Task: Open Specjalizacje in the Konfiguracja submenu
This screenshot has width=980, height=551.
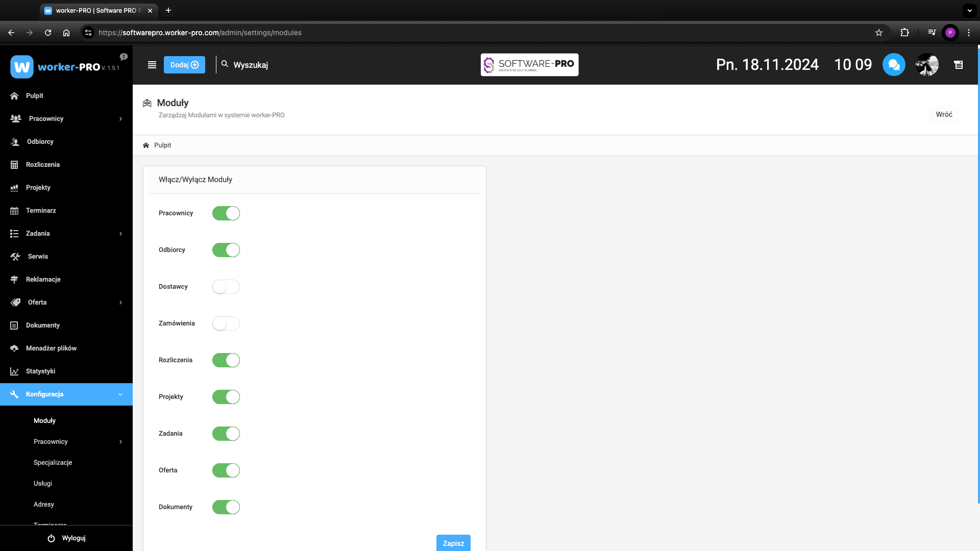Action: pyautogui.click(x=53, y=463)
